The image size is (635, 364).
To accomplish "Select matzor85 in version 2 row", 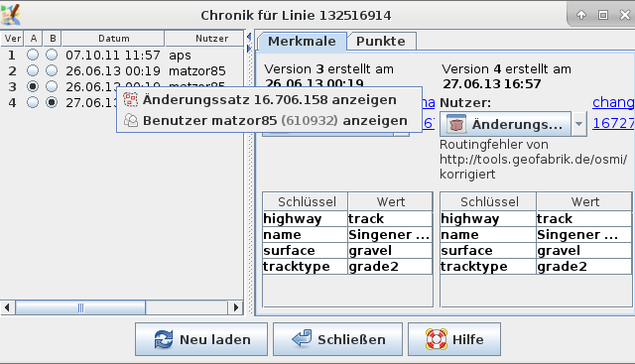I will pyautogui.click(x=196, y=70).
